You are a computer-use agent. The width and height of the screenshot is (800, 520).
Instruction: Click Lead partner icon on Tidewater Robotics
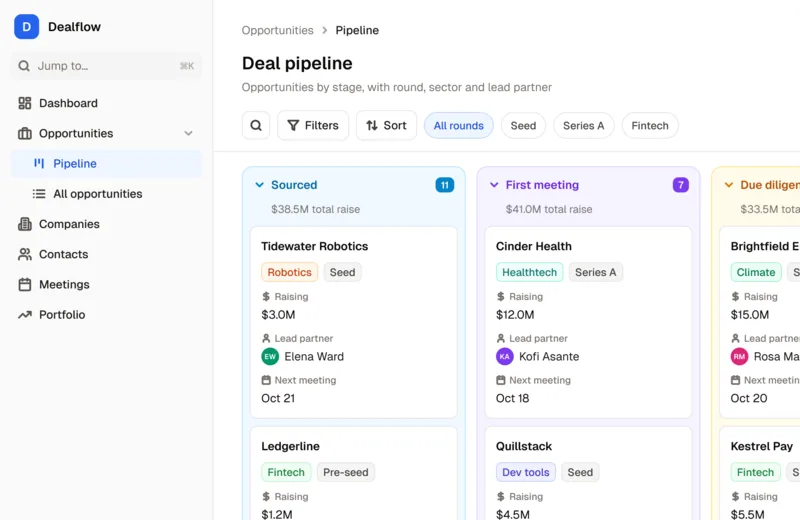point(266,338)
